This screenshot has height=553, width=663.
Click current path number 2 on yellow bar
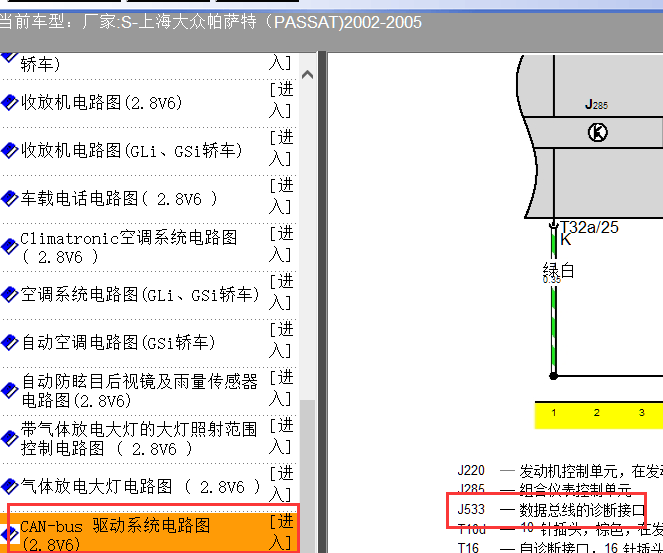click(x=597, y=413)
